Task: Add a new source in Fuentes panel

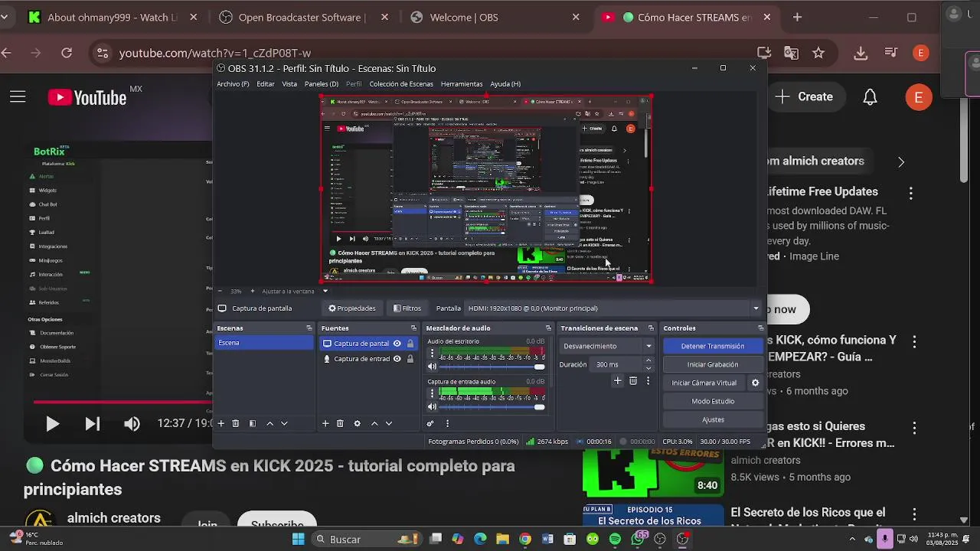Action: (x=325, y=423)
